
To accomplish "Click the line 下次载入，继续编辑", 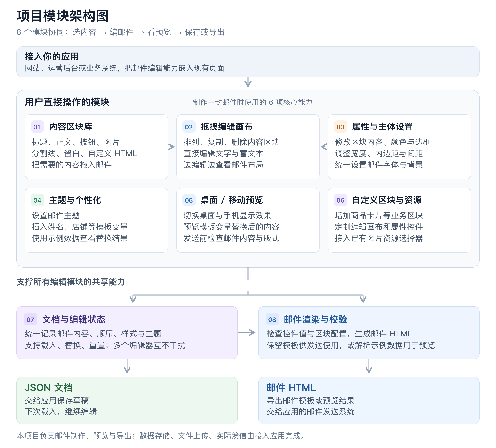I will tap(61, 412).
